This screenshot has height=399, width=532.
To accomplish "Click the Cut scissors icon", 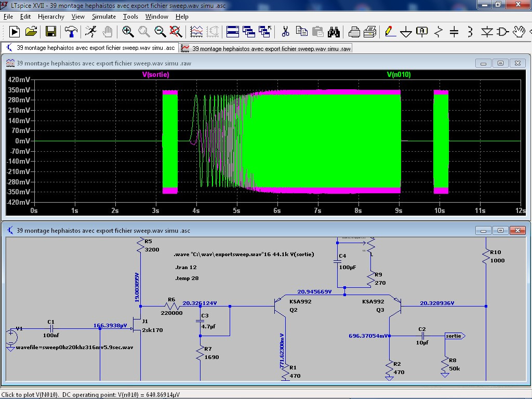I will [285, 32].
